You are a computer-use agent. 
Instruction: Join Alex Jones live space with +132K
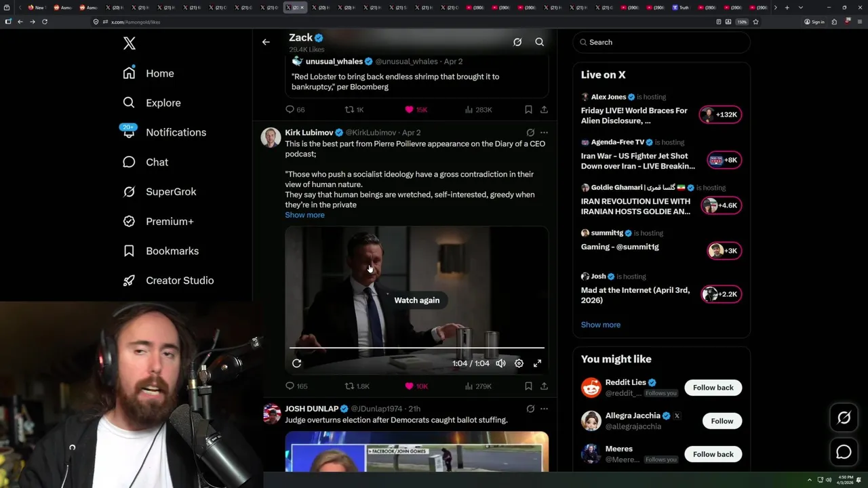pos(721,115)
